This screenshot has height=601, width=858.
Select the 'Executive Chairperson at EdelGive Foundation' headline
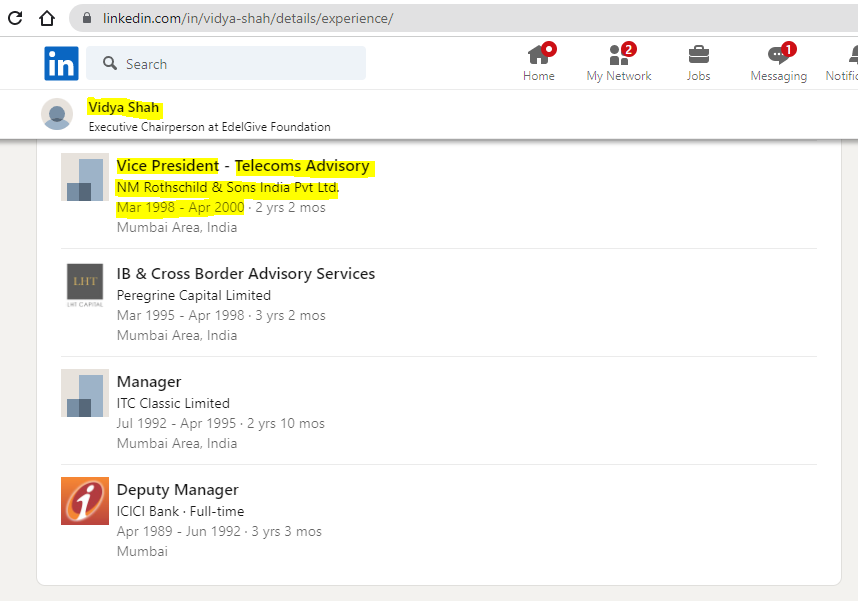pos(210,127)
